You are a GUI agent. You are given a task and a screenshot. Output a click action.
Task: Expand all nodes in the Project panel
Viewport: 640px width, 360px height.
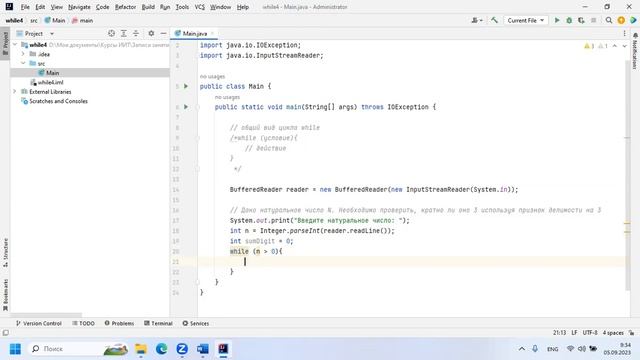[124, 33]
